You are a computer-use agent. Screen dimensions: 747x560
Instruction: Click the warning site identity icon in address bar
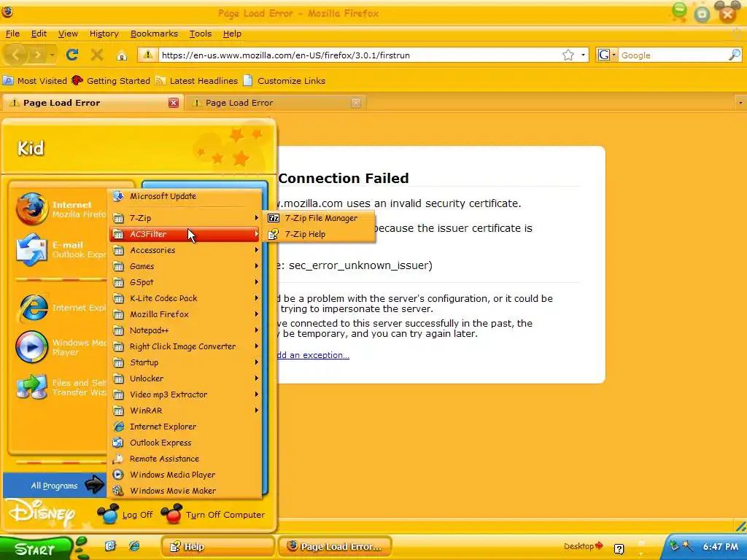[x=148, y=55]
